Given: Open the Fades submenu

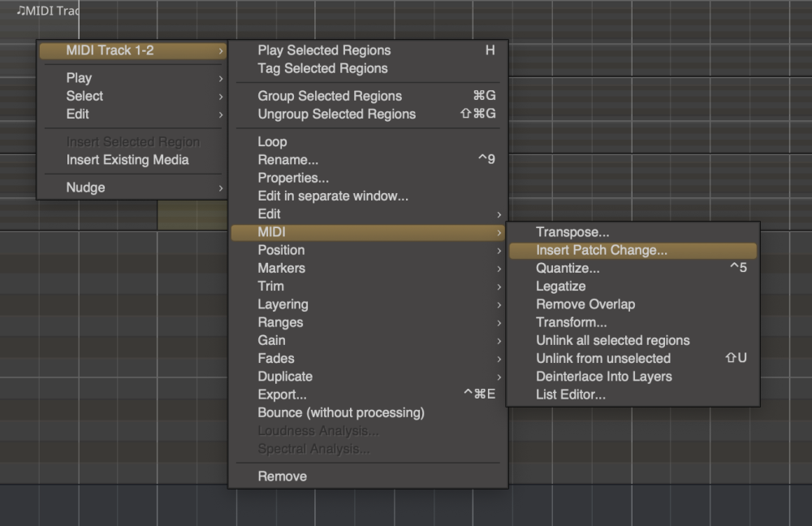Looking at the screenshot, I should (x=368, y=359).
